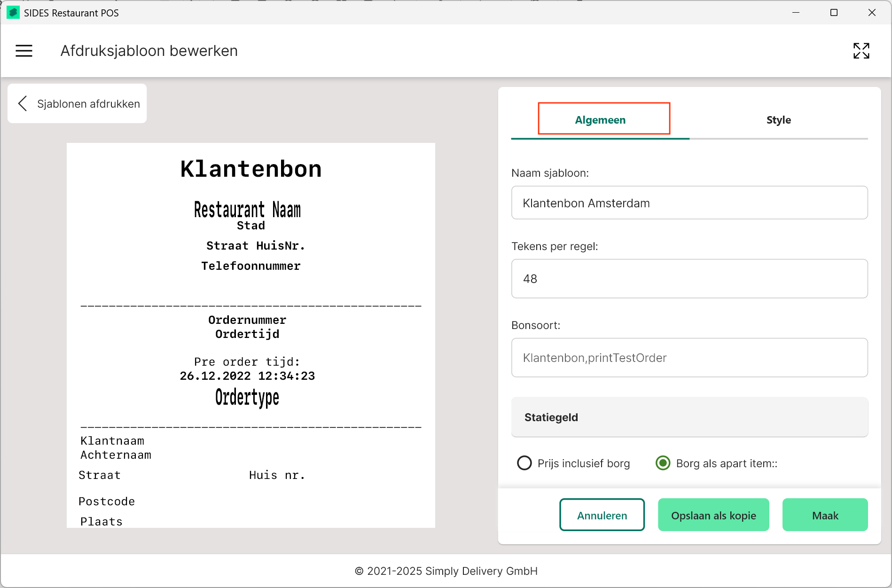
Task: Expand the Statiegeld section header
Action: 689,417
